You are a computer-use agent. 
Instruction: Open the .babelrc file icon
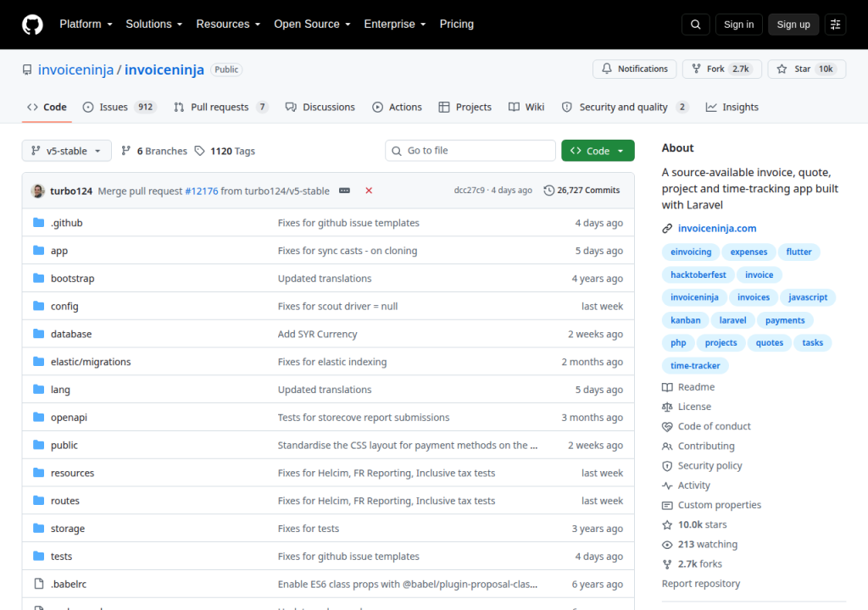pos(38,584)
